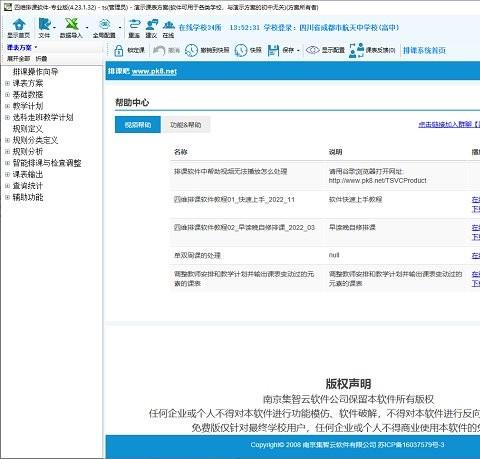The height and width of the screenshot is (459, 480).
Task: Expand the 课表方案 tree node
Action: pyautogui.click(x=7, y=83)
